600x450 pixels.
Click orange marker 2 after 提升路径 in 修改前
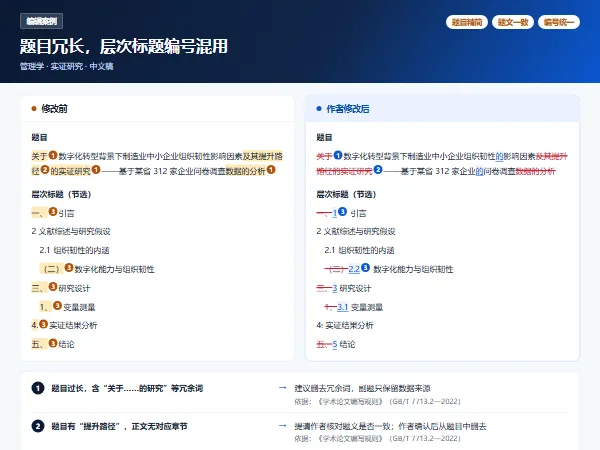click(x=45, y=169)
